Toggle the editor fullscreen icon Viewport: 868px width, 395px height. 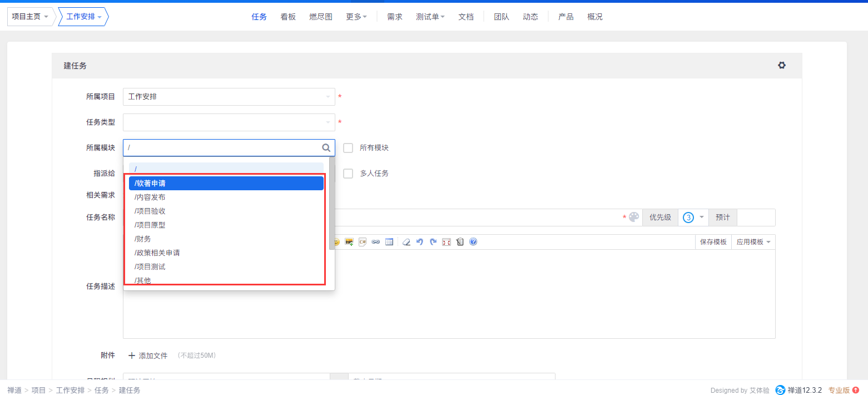[447, 242]
